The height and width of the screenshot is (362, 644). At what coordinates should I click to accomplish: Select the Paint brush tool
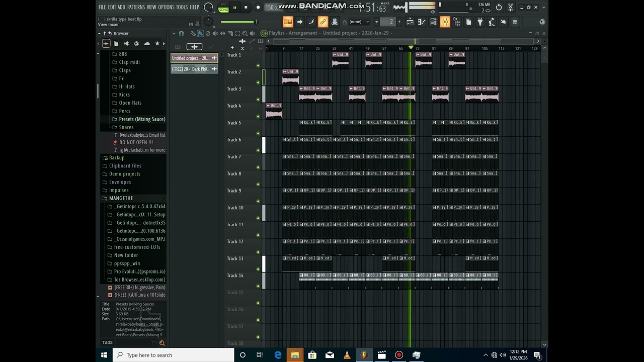pyautogui.click(x=201, y=33)
